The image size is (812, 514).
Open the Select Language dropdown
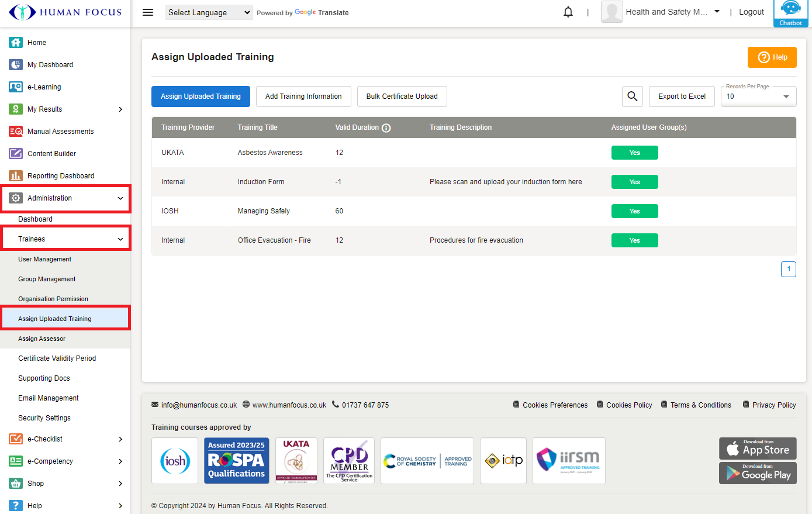point(209,12)
